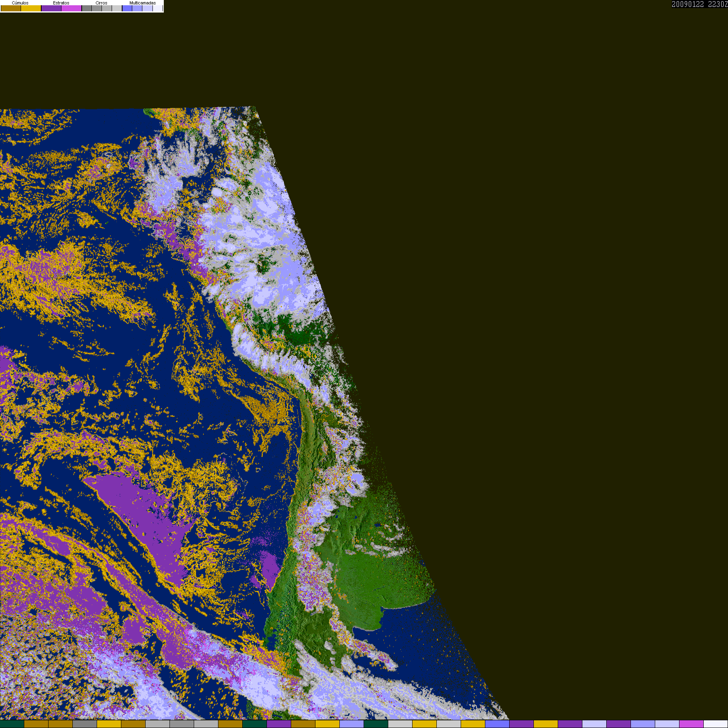Click the Cúmulos legend label
Viewport: 728px width, 728px height.
coord(20,3)
